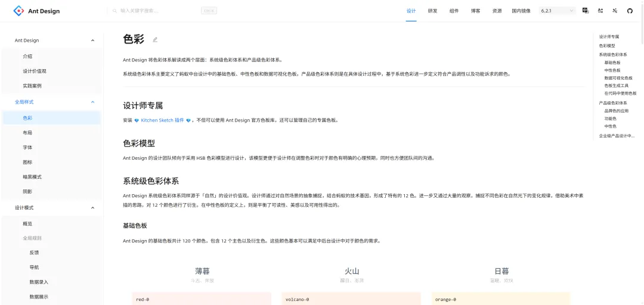This screenshot has height=305, width=644.
Task: Click the diamond icon before Kitchen Sketch 插件
Action: point(137,121)
